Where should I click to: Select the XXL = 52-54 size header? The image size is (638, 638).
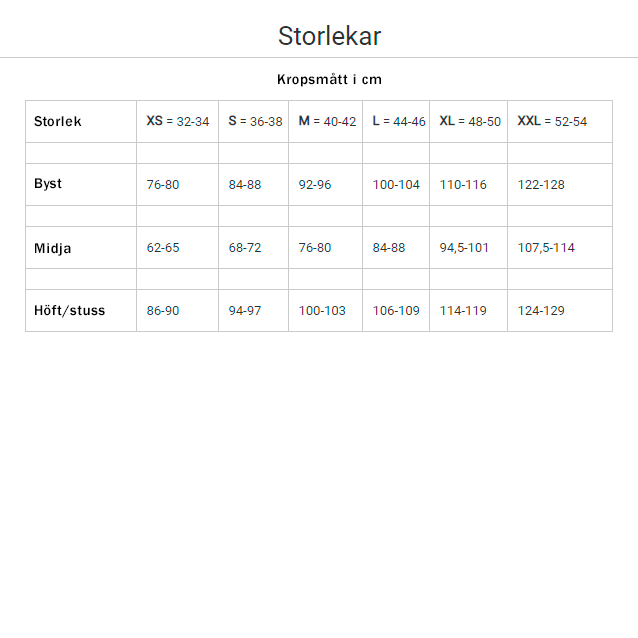click(x=552, y=122)
